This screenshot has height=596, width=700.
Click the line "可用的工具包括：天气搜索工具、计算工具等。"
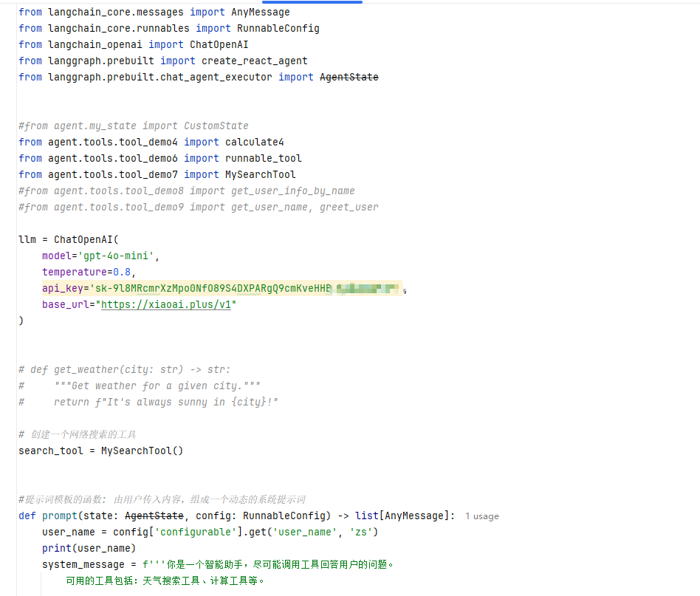165,580
